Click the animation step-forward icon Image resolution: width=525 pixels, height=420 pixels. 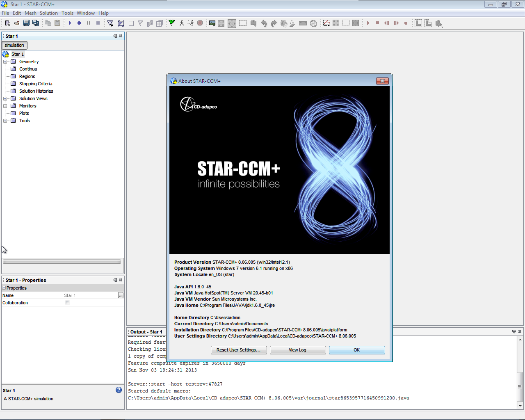click(x=396, y=23)
